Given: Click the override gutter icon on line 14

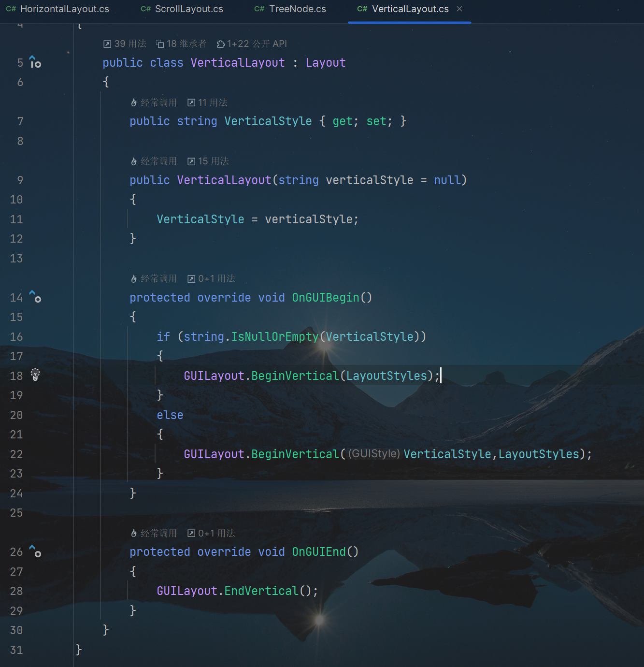Looking at the screenshot, I should click(x=35, y=296).
